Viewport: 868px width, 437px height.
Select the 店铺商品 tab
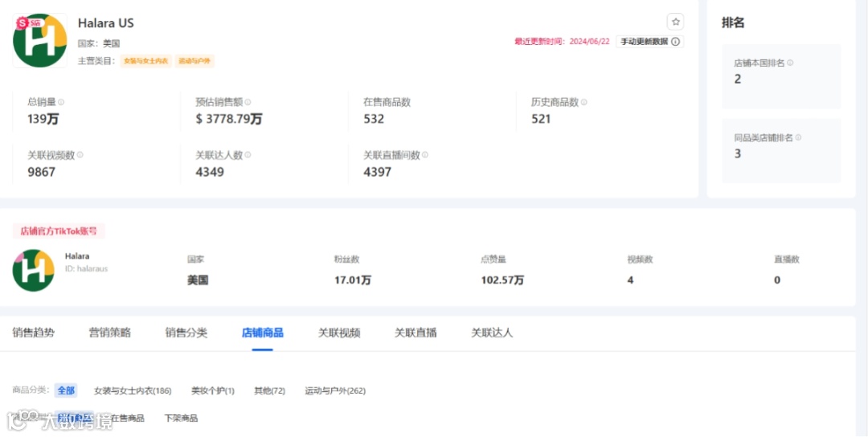[262, 333]
